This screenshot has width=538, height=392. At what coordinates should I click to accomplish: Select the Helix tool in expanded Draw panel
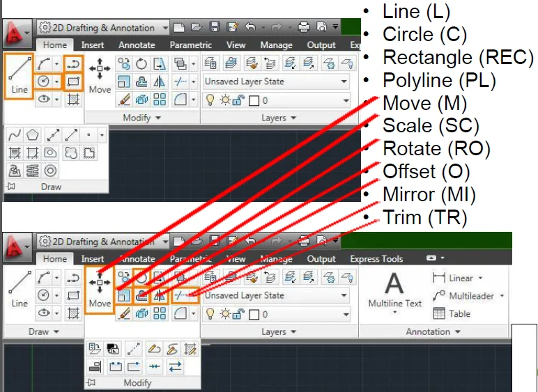33,171
